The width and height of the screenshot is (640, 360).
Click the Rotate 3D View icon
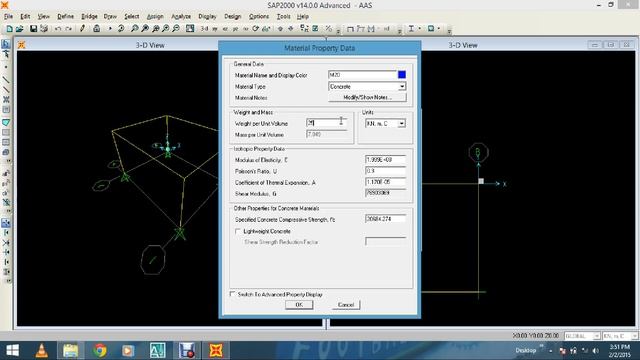[x=256, y=29]
